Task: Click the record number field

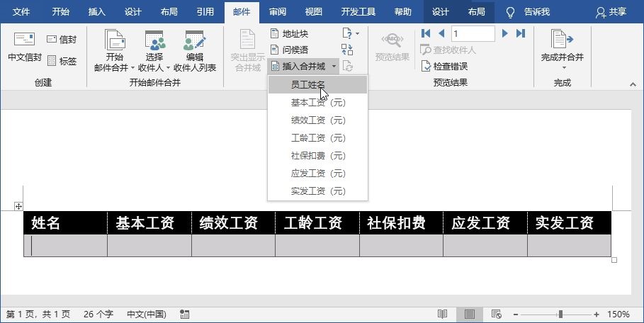Action: coord(473,34)
